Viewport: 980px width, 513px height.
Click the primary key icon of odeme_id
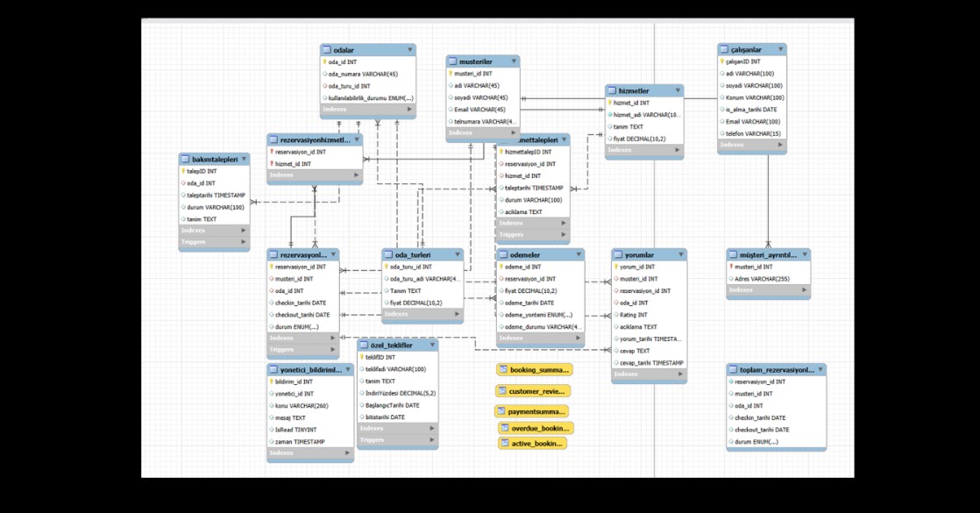(x=501, y=267)
